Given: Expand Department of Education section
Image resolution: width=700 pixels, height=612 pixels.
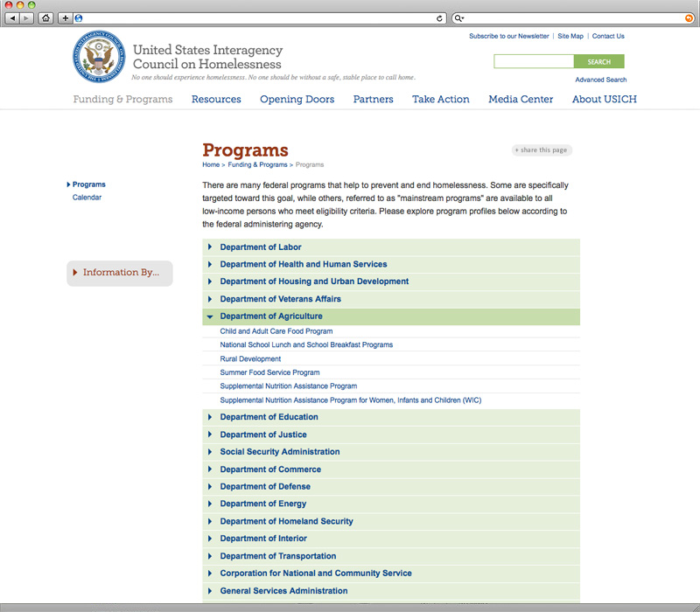Looking at the screenshot, I should point(391,417).
